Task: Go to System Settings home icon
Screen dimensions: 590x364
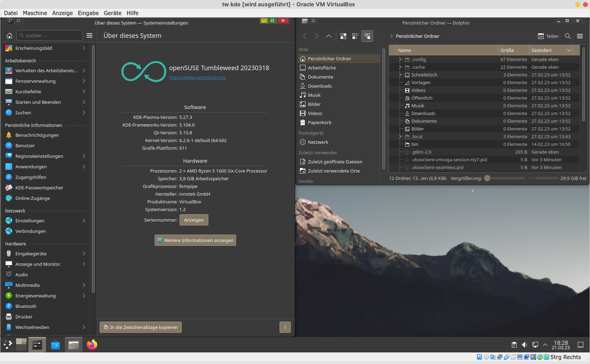Action: pos(9,35)
